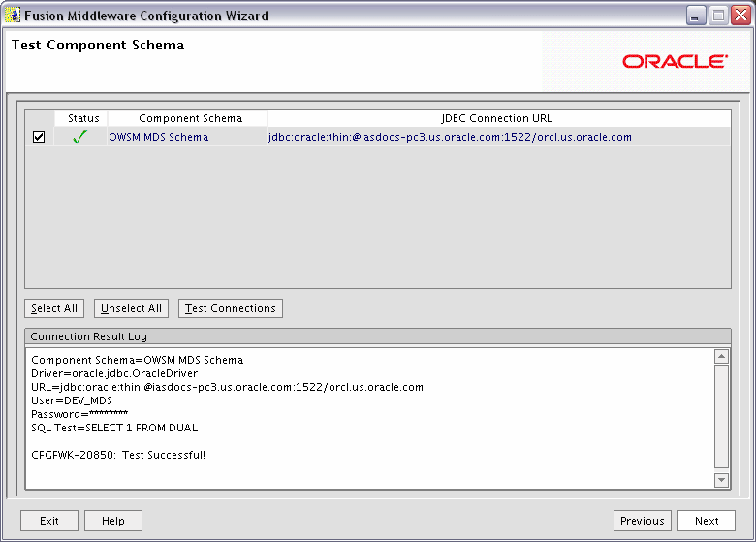Click the JDBC Connection URL column header

[497, 118]
